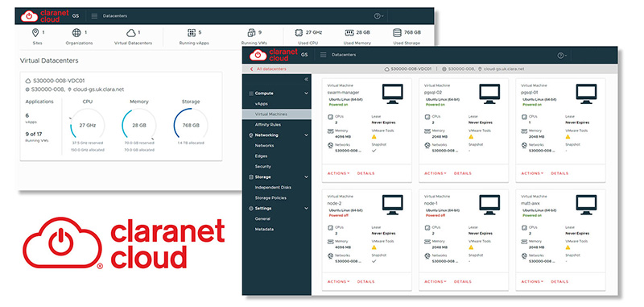Screen dimensions: 644x307
Task: View Details of swarm-manager VM
Action: [x=366, y=173]
